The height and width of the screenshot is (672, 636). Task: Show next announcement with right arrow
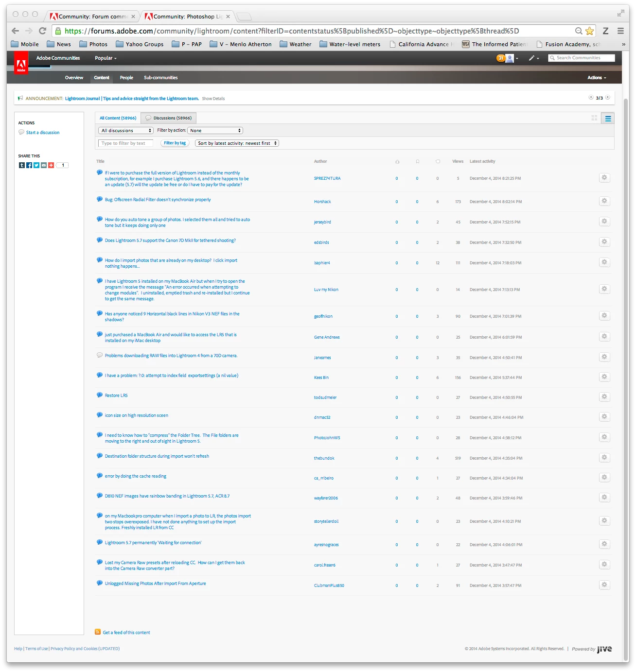(608, 97)
